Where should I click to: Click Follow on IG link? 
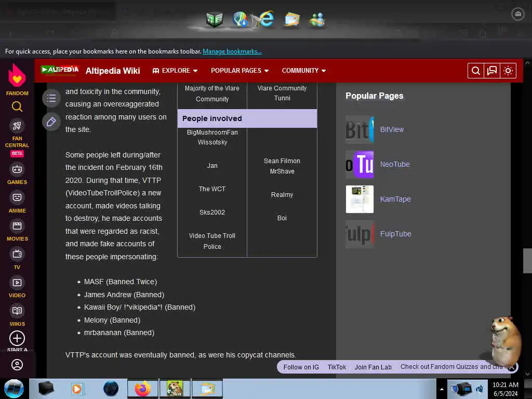click(x=301, y=367)
